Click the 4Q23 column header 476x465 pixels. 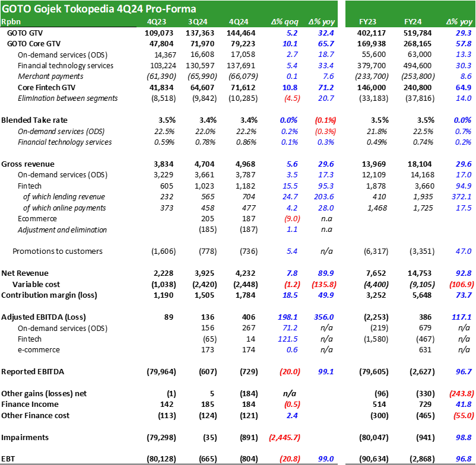click(157, 22)
